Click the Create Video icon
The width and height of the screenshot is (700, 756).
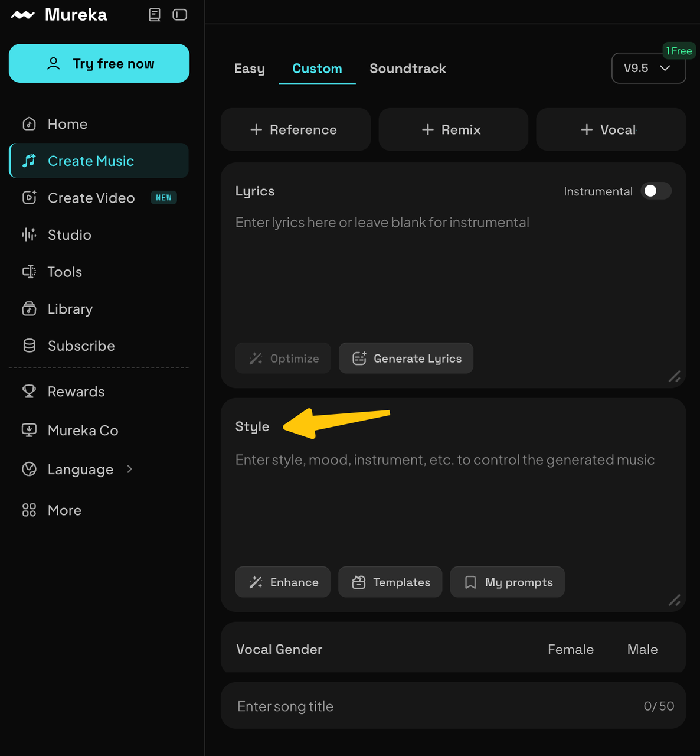[x=29, y=198]
